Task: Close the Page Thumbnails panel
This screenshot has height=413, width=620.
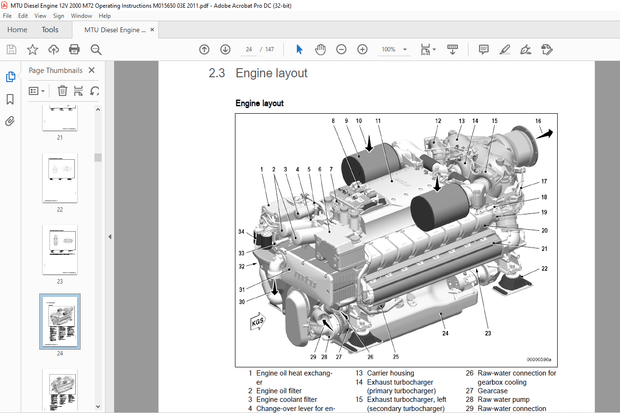Action: 92,71
